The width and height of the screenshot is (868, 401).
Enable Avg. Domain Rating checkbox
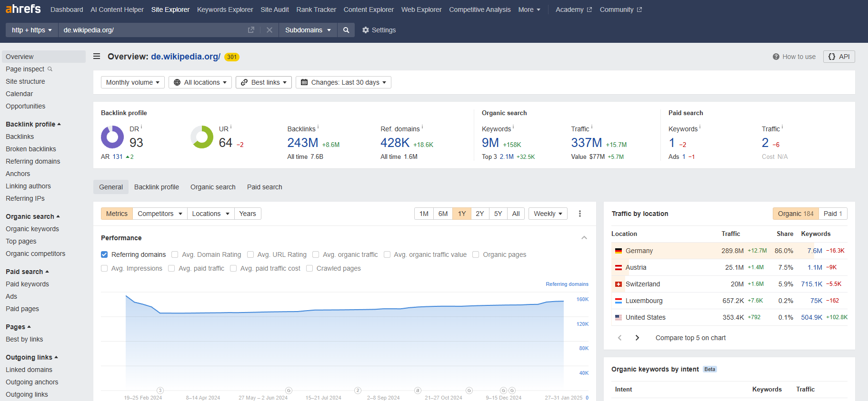point(175,254)
